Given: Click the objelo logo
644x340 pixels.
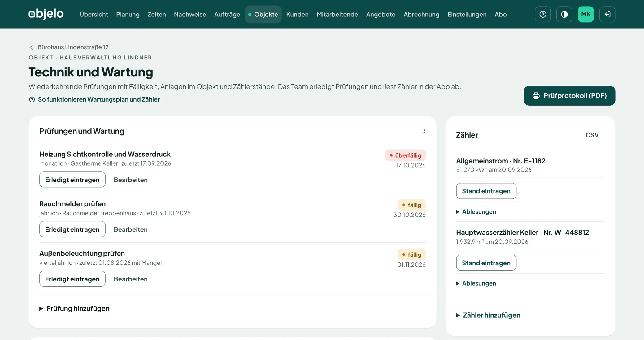Looking at the screenshot, I should click(46, 14).
